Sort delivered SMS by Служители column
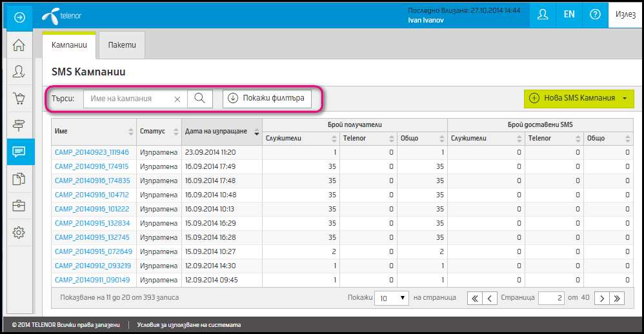 click(x=487, y=138)
